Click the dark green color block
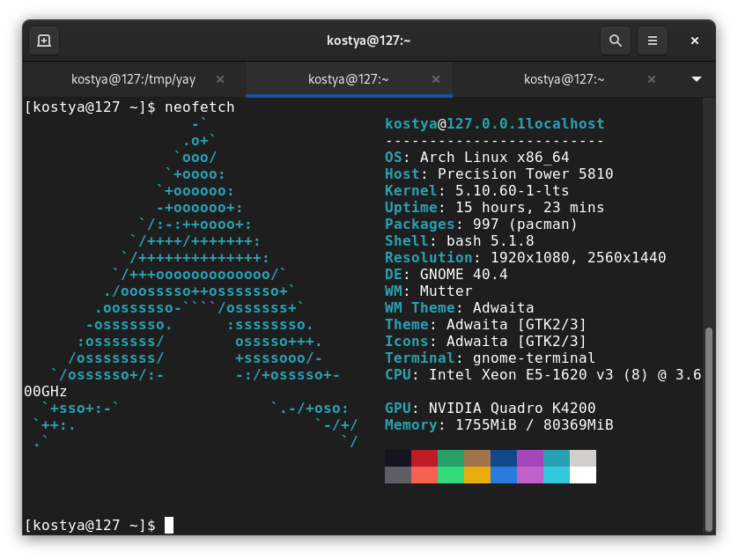 click(450, 458)
